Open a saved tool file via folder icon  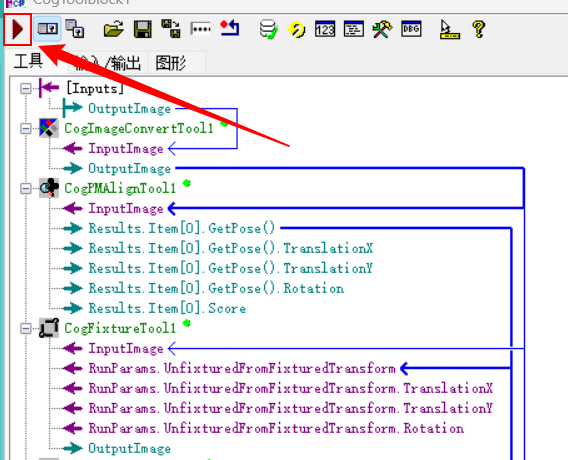pyautogui.click(x=113, y=29)
